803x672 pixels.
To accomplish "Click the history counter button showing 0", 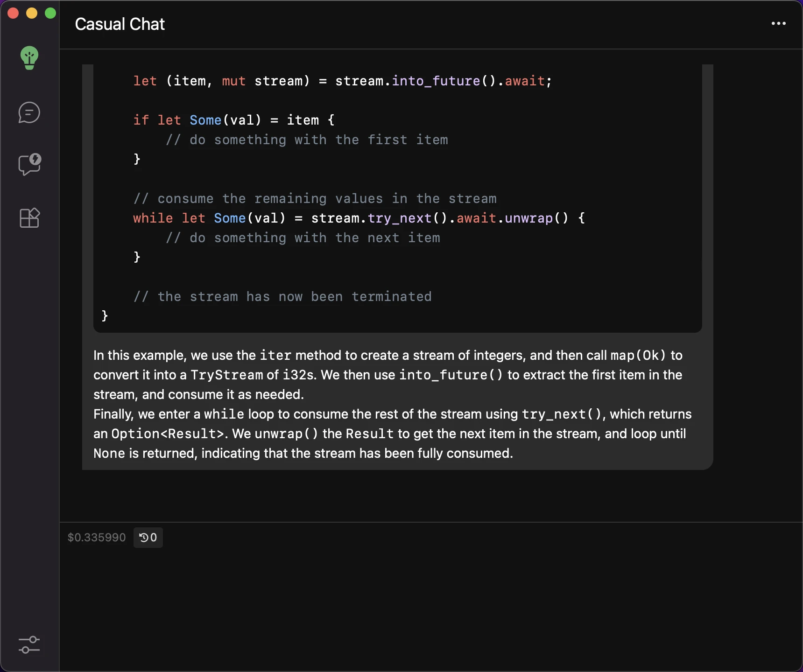I will [148, 538].
